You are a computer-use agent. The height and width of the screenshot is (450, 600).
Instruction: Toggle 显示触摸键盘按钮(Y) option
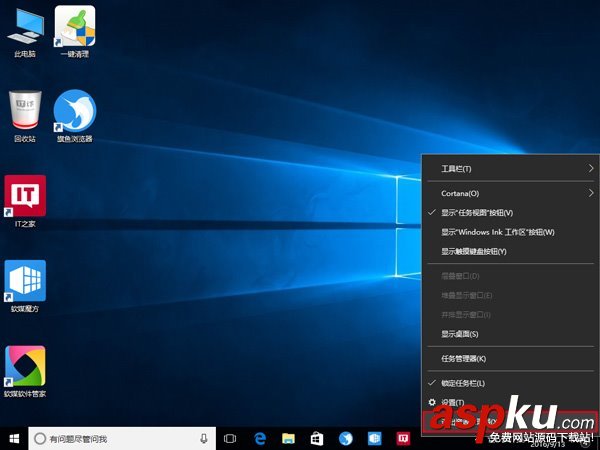coord(510,251)
